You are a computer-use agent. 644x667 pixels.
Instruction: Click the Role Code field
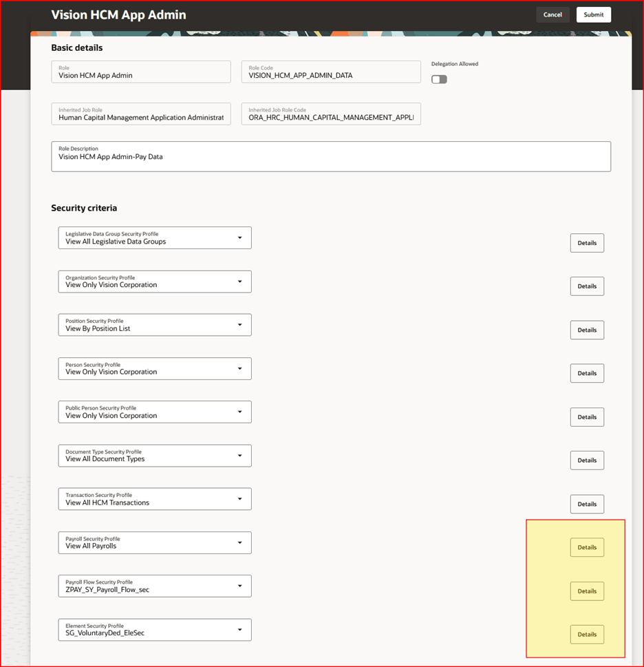coord(331,72)
